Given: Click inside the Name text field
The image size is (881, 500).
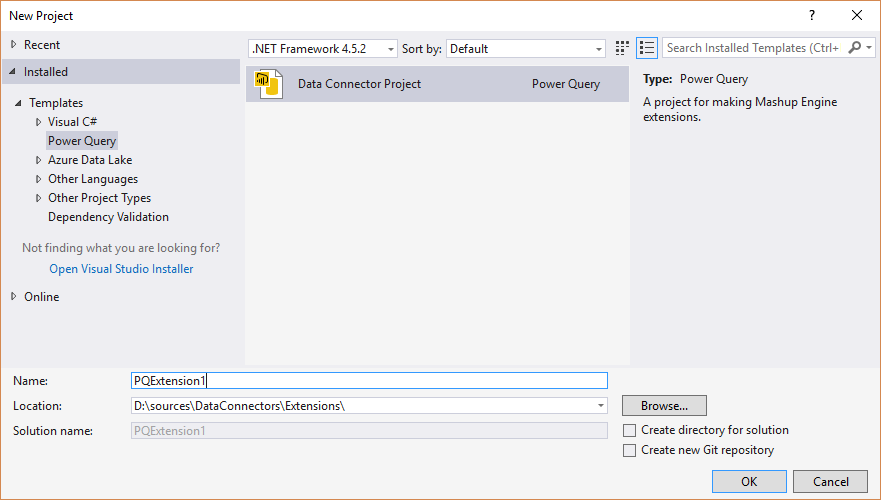Looking at the screenshot, I should point(369,381).
